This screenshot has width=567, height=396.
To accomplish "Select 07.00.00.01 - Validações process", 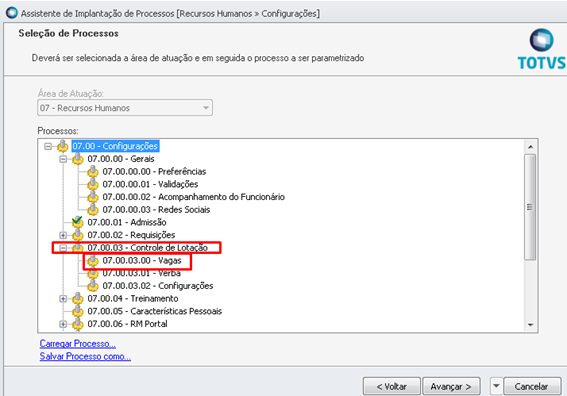I will point(150,184).
